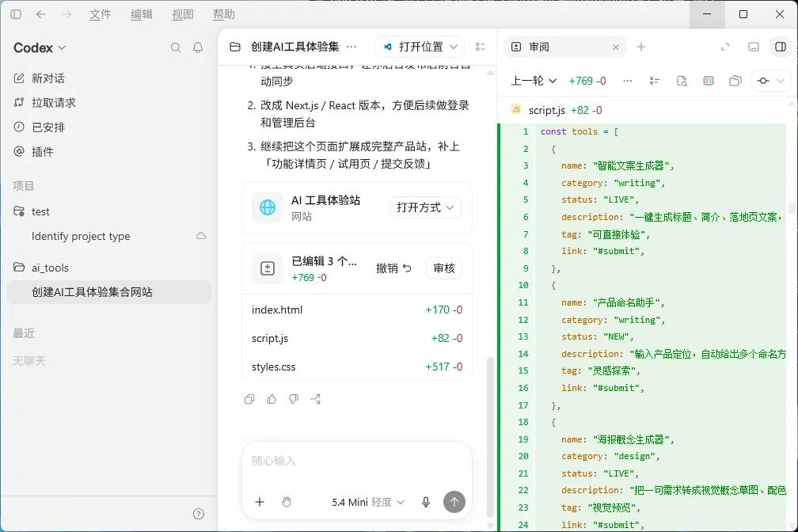Open the 视图 menu
This screenshot has width=798, height=532.
click(x=183, y=14)
